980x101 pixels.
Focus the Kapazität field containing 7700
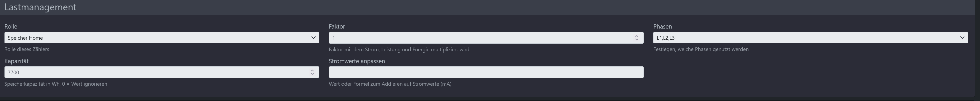(162, 72)
